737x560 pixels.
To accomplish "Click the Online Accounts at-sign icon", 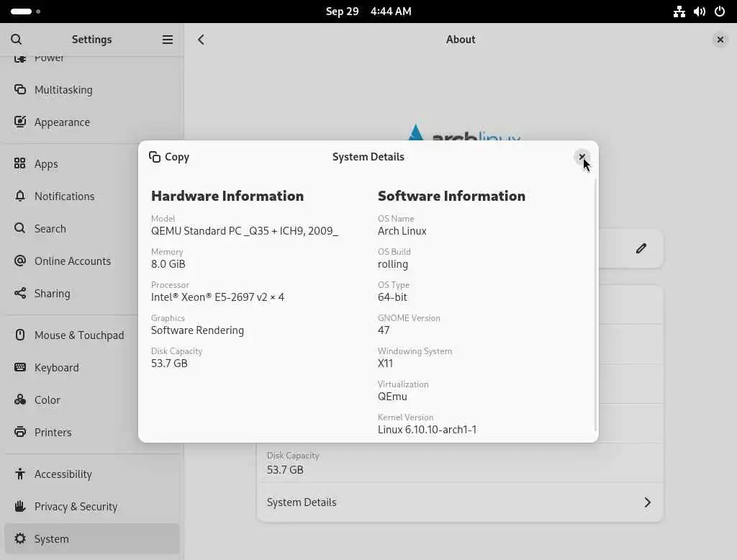I will (19, 261).
